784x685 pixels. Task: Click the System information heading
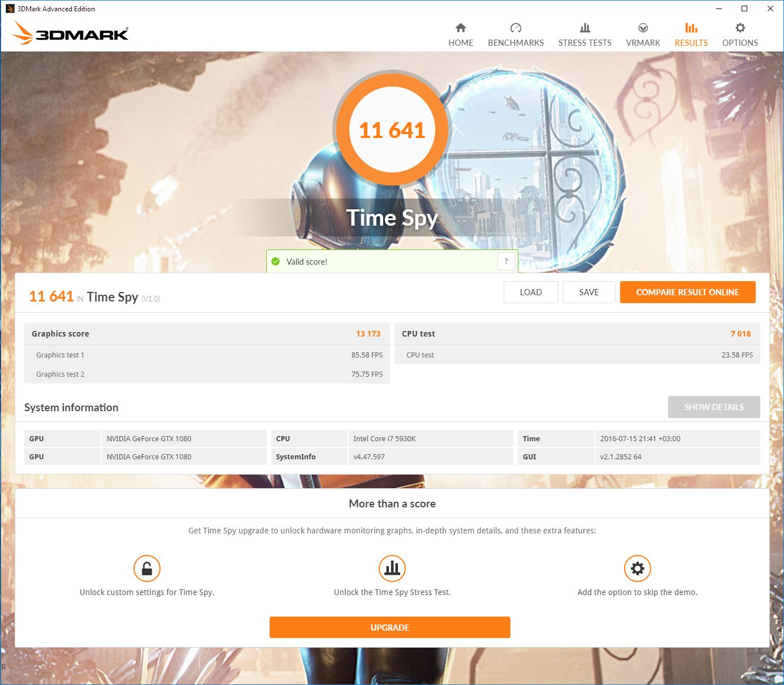pyautogui.click(x=71, y=407)
